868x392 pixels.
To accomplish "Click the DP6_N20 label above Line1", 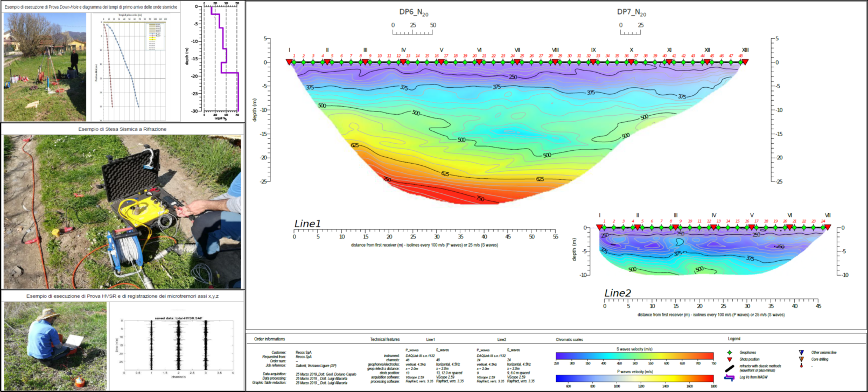I will [x=414, y=12].
